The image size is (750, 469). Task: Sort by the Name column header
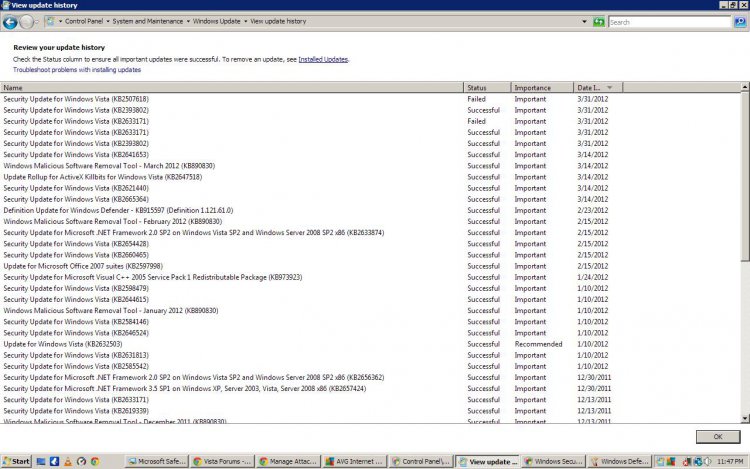232,87
